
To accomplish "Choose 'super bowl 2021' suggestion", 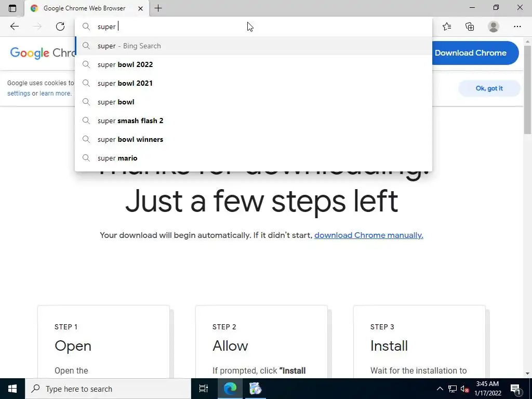I will (254, 83).
